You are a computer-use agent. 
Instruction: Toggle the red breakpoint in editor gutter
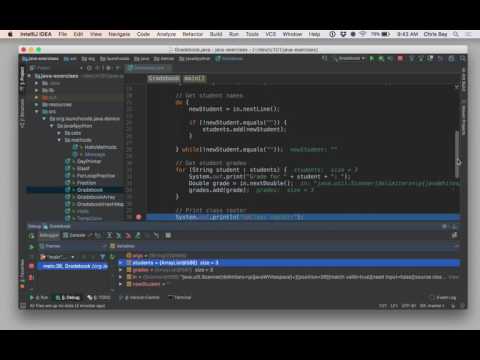[x=139, y=217]
